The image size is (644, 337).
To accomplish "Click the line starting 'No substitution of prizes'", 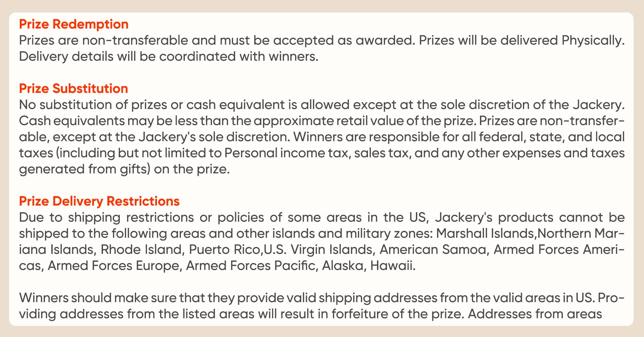I will click(x=322, y=105).
